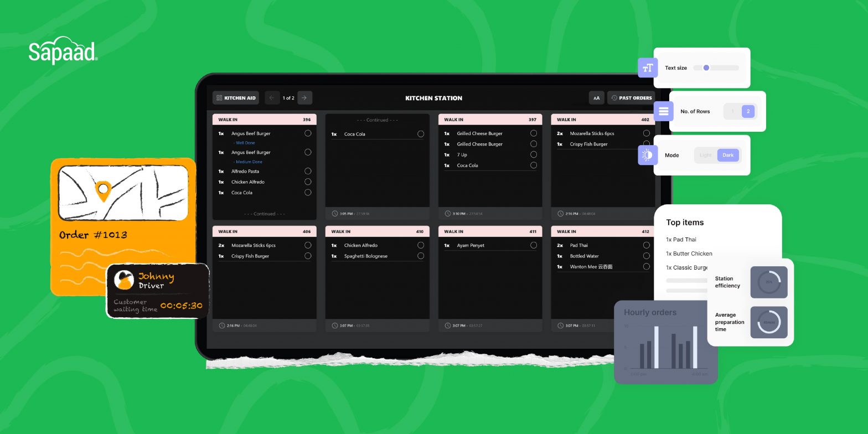Click the clock icon beside 3:05 PM

[x=334, y=214]
